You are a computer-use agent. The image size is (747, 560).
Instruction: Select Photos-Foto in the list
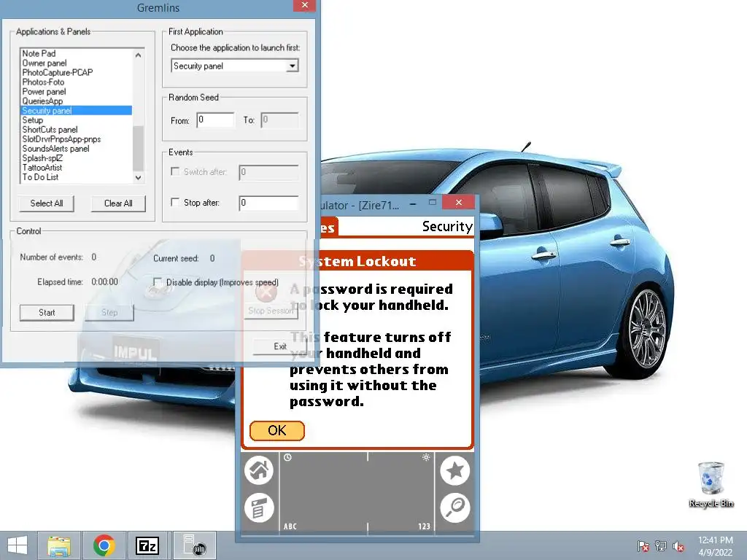[x=76, y=82]
